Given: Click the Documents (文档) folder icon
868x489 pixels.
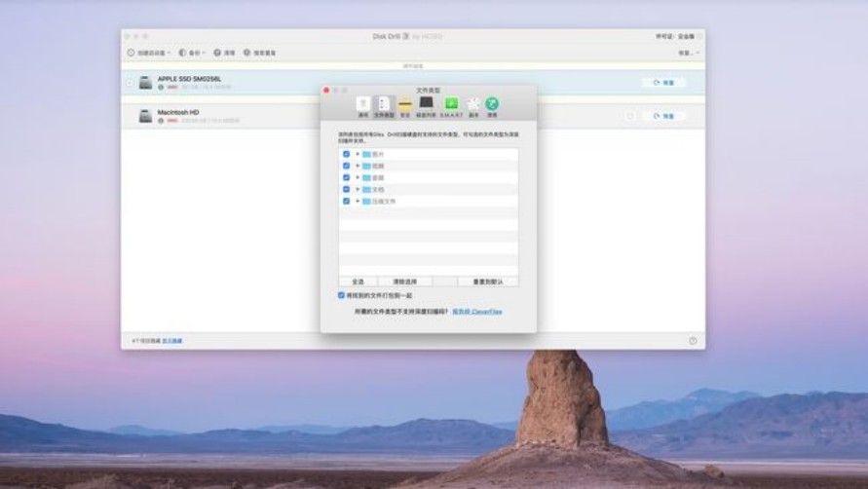Looking at the screenshot, I should (366, 189).
